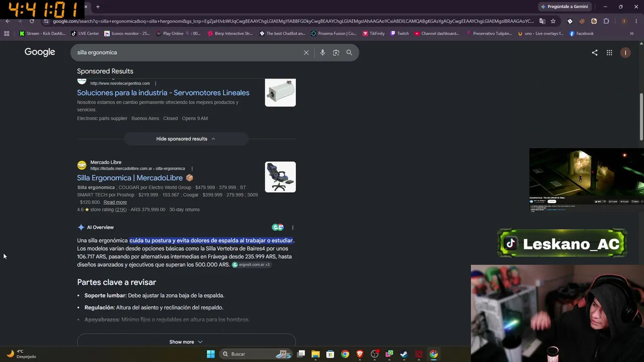
Task: Clear the search box with the X icon
Action: 306,52
